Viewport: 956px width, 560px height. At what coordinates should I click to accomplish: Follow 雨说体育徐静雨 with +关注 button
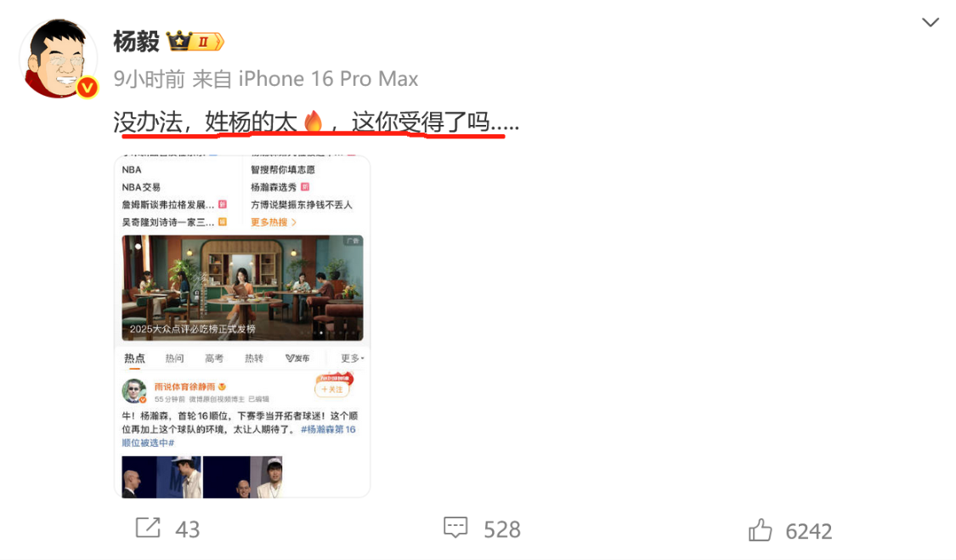[x=332, y=388]
